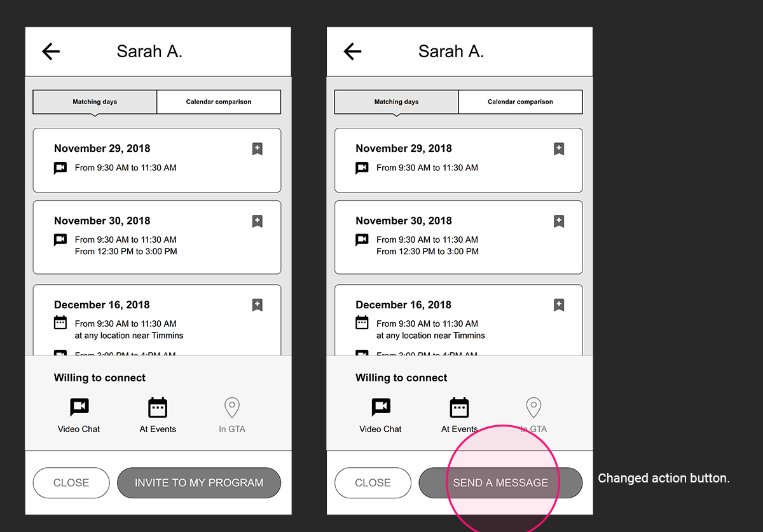This screenshot has width=763, height=532.
Task: Select Matching days tab in left mockup
Action: 95,102
